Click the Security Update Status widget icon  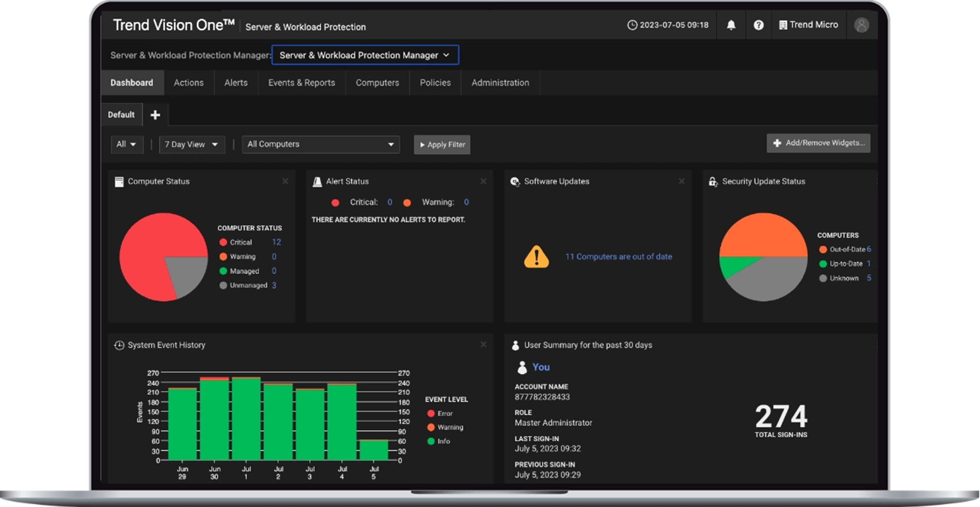point(713,182)
